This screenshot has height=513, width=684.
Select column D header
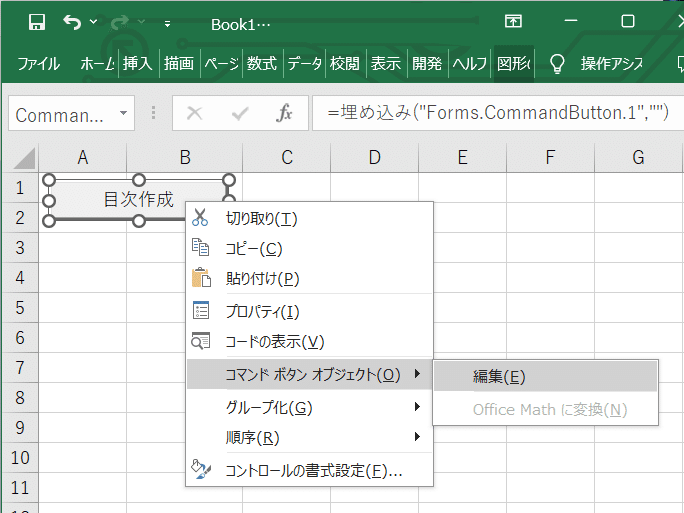[374, 157]
